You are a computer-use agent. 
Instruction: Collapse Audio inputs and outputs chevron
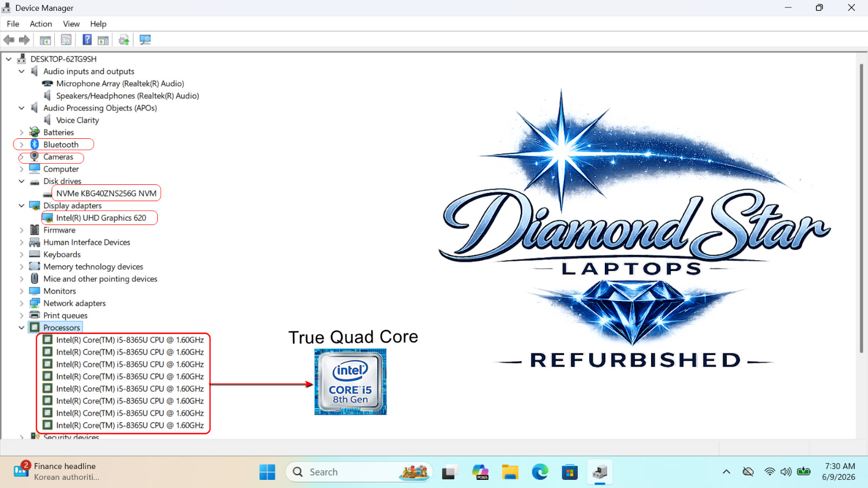pyautogui.click(x=22, y=71)
